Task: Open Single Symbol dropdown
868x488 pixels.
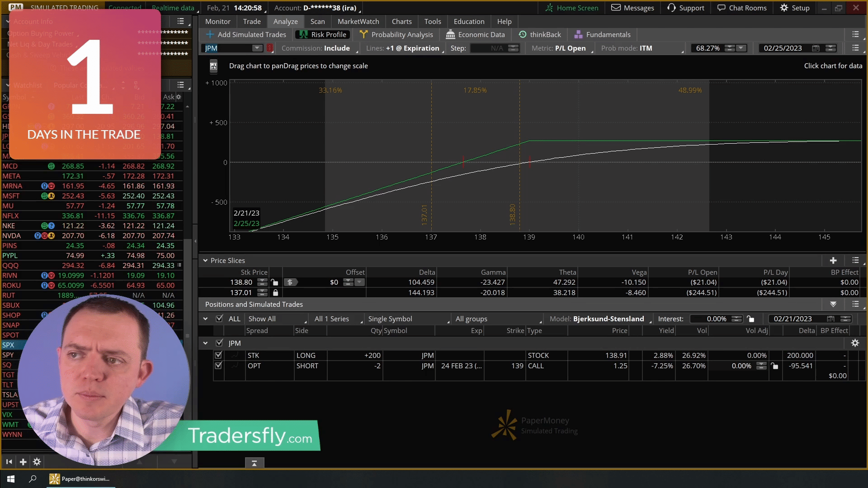Action: click(408, 319)
